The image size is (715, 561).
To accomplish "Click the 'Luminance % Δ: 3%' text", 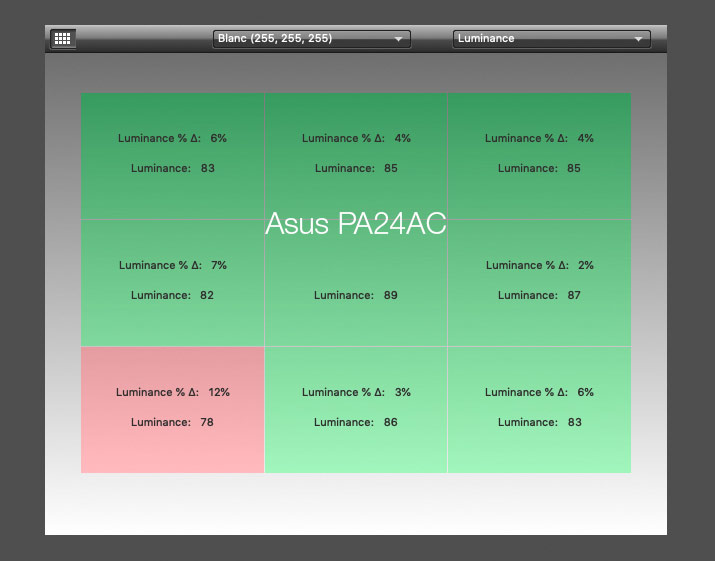I will (x=356, y=392).
